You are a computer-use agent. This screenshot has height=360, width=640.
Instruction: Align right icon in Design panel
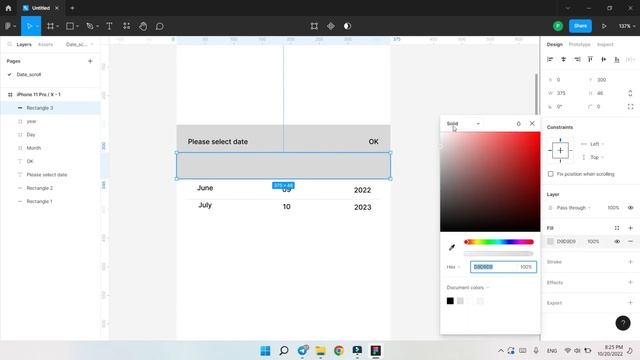coord(577,60)
